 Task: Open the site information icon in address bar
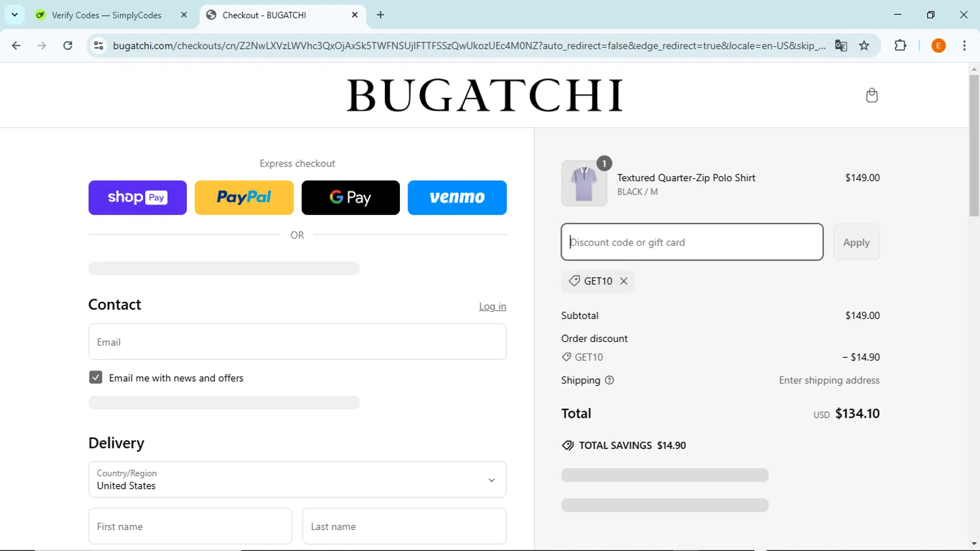coord(99,46)
